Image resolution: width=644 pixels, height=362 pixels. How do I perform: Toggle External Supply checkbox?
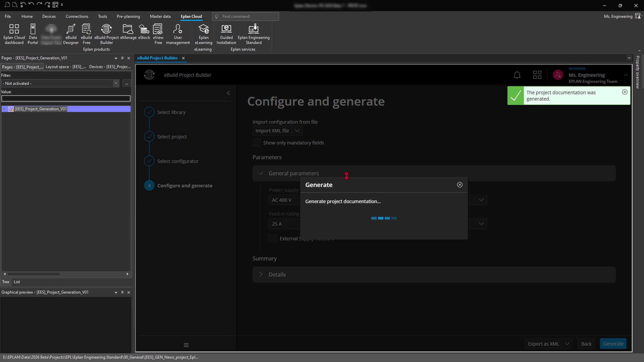click(273, 239)
